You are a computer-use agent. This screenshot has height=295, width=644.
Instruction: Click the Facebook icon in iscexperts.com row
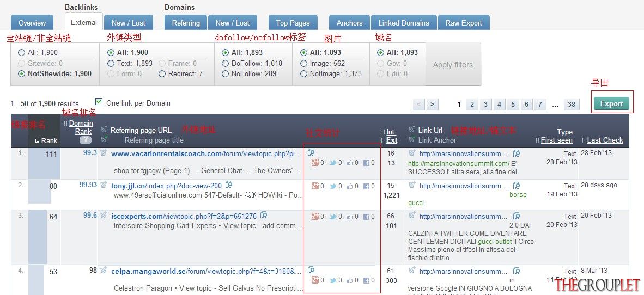367,216
